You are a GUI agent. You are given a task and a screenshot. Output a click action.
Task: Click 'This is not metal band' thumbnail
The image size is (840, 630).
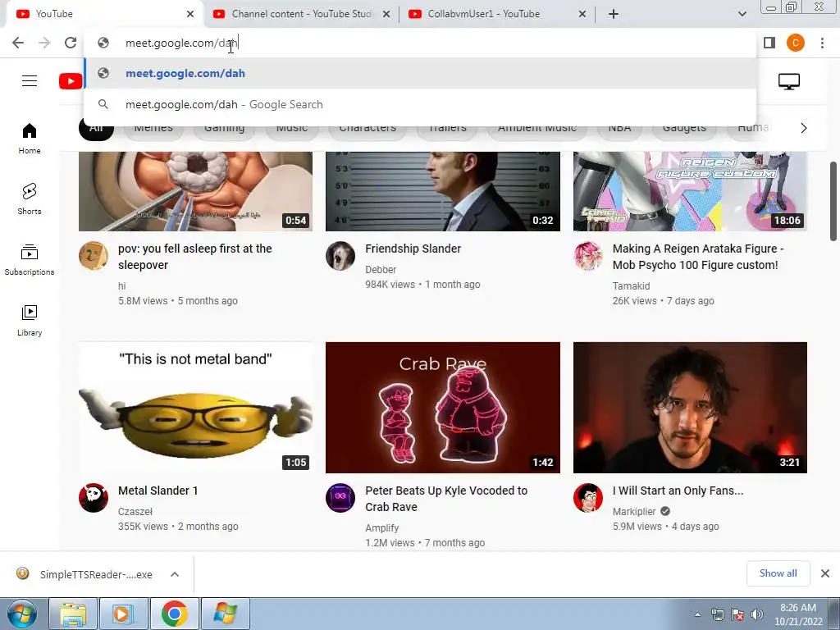[x=195, y=408]
